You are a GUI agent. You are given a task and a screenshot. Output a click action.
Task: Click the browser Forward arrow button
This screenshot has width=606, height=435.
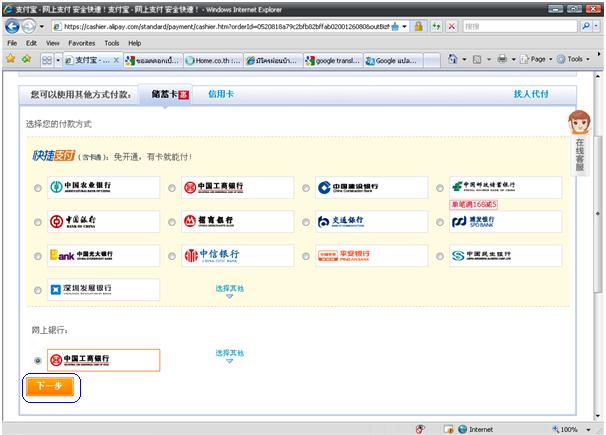coord(28,26)
